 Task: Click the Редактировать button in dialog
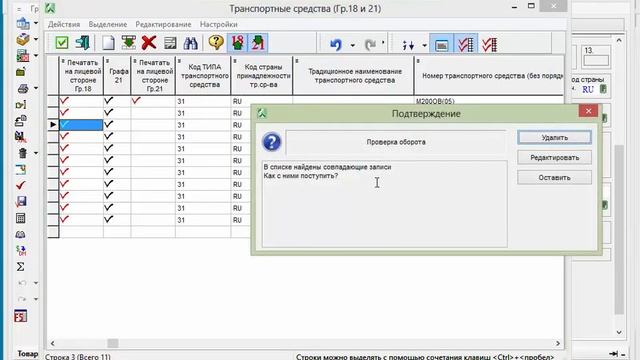pos(554,158)
